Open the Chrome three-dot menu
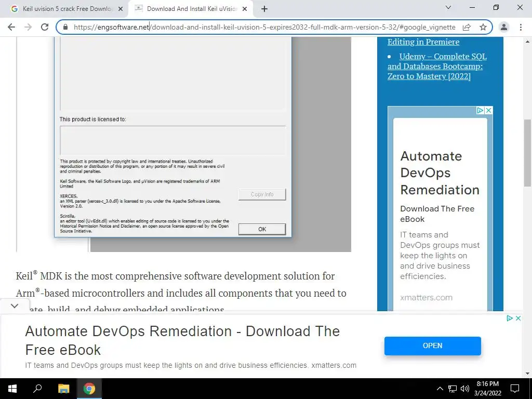The width and height of the screenshot is (532, 399). 521,27
